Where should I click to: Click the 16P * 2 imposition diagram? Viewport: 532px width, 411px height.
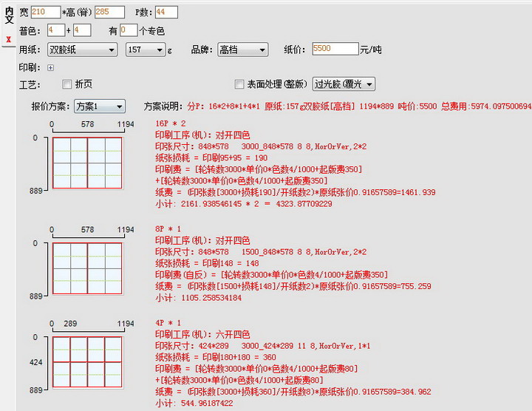[x=87, y=163]
